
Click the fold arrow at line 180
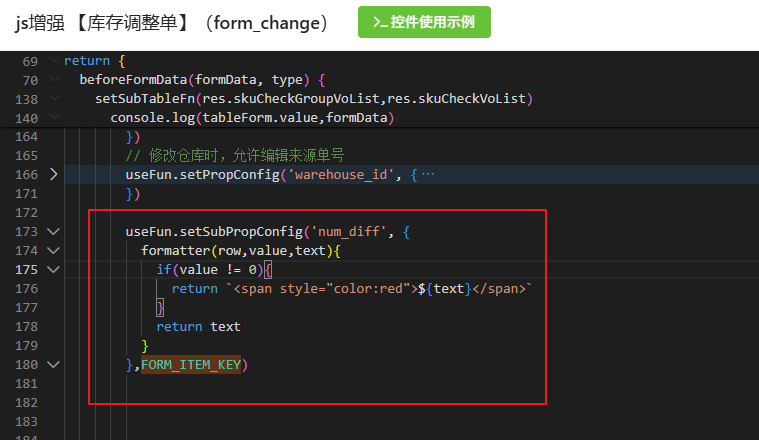click(x=53, y=365)
